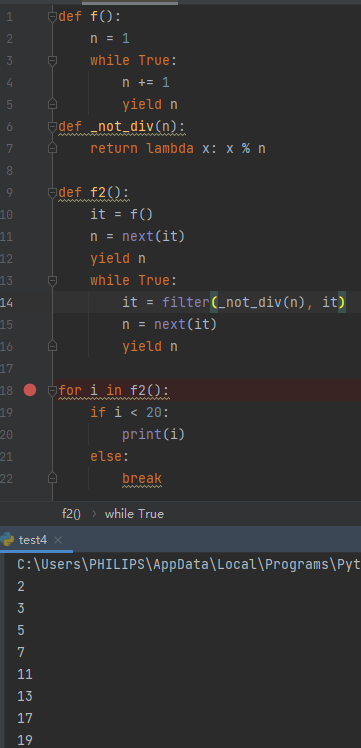
Task: Collapse the _not_div function fold marker
Action: pyautogui.click(x=52, y=127)
